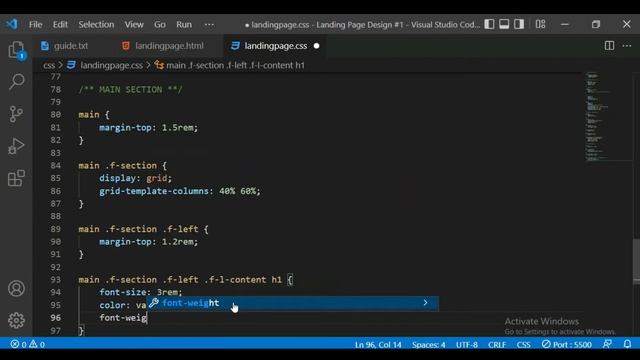Open the Source Control view
This screenshot has height=360, width=640.
point(16,114)
